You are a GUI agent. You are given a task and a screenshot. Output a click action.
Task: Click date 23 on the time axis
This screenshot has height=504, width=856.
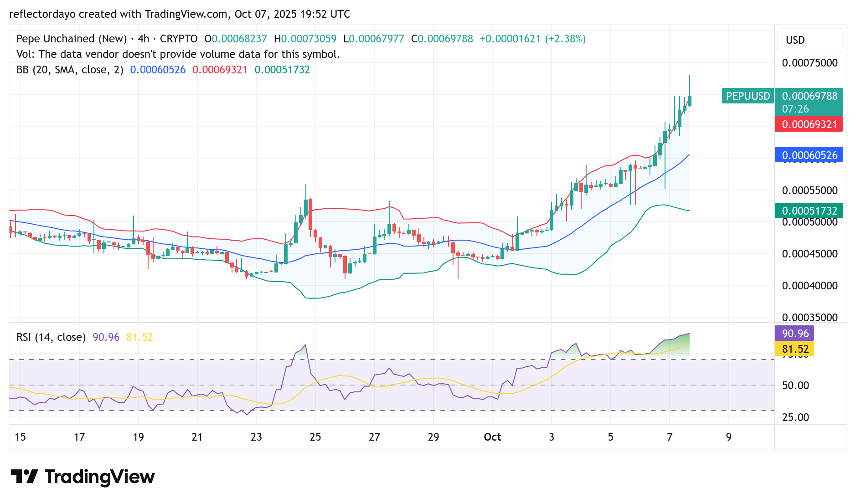click(256, 437)
